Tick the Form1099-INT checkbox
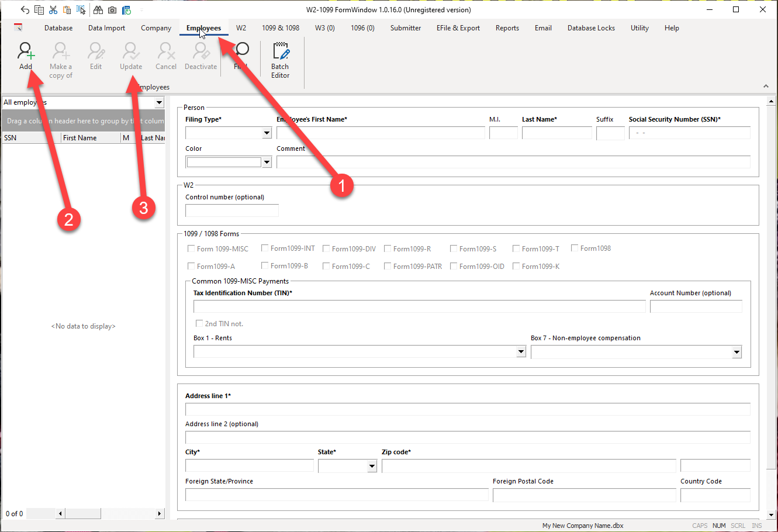Screen dimensions: 778x532 coord(265,248)
